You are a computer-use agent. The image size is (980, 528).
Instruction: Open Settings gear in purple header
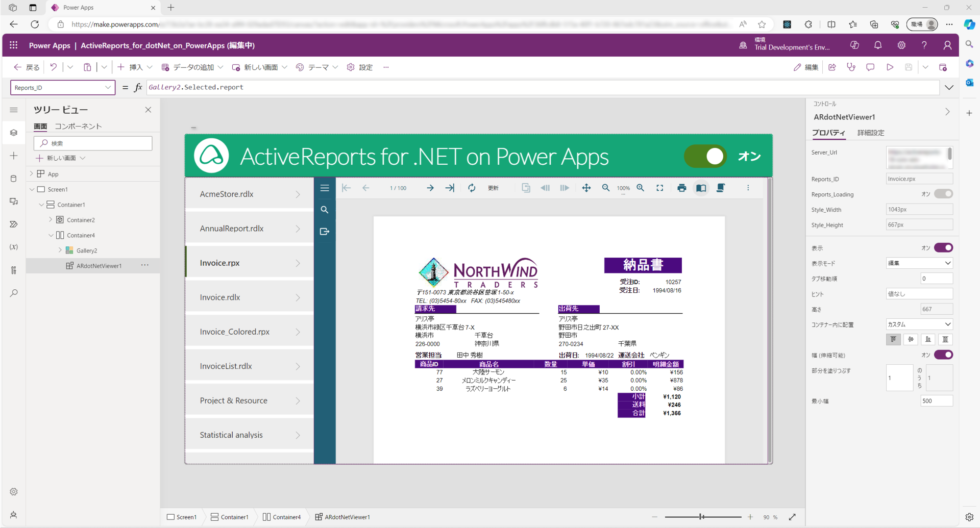coord(901,45)
